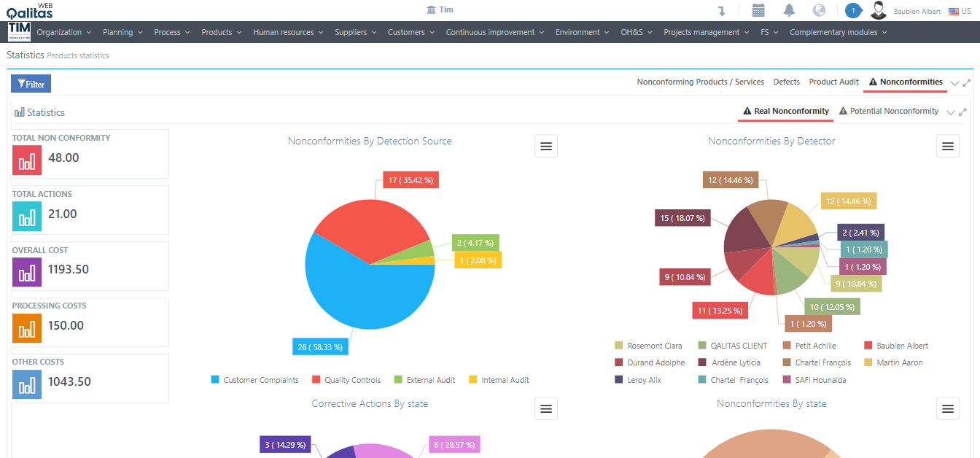Open the chart menu for Nonconformities By Detector
Viewport: 980px width, 458px height.
click(947, 146)
